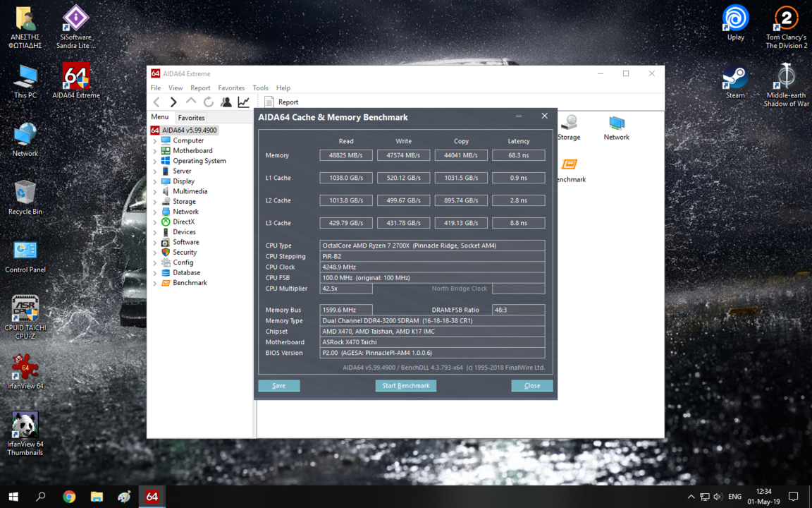Image resolution: width=812 pixels, height=508 pixels.
Task: Expand the Network node chevron in tree
Action: point(155,212)
